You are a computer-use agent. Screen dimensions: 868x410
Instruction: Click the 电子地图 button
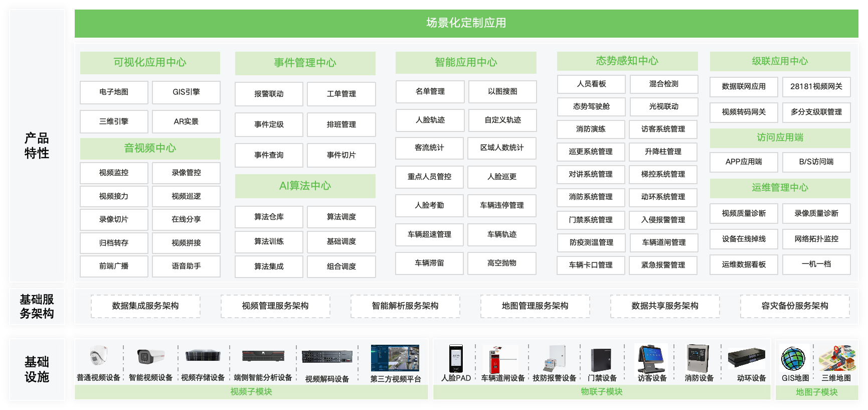[x=114, y=92]
